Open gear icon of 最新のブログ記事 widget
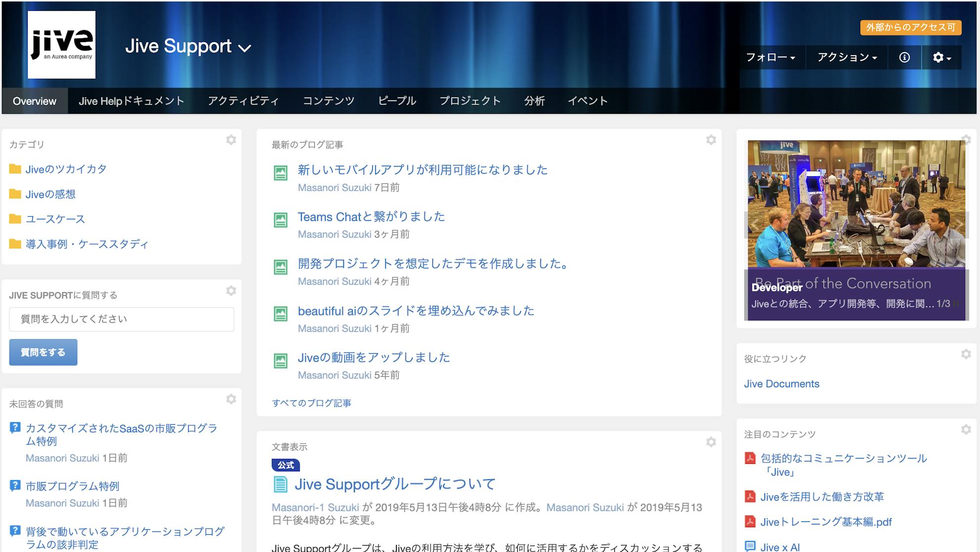This screenshot has width=980, height=552. coord(711,140)
